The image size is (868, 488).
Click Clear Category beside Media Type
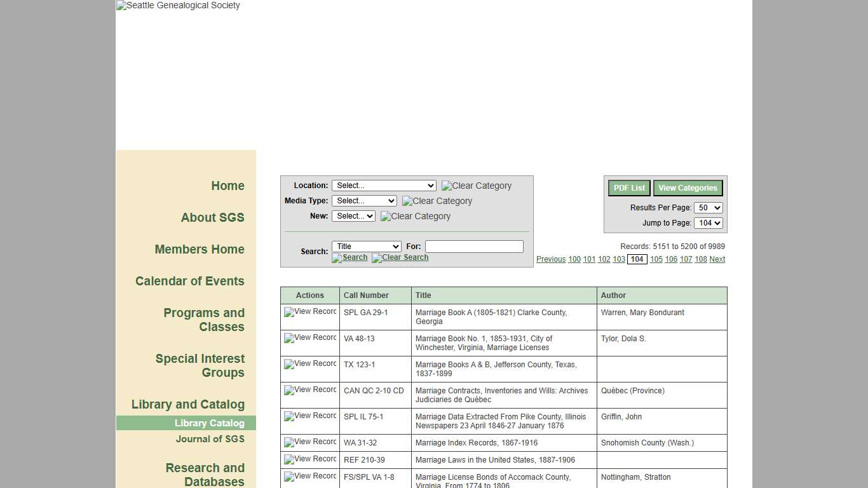(x=437, y=201)
